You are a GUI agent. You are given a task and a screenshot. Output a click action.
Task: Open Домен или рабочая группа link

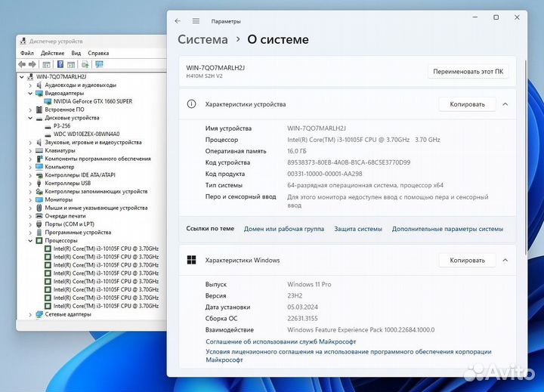(x=284, y=229)
